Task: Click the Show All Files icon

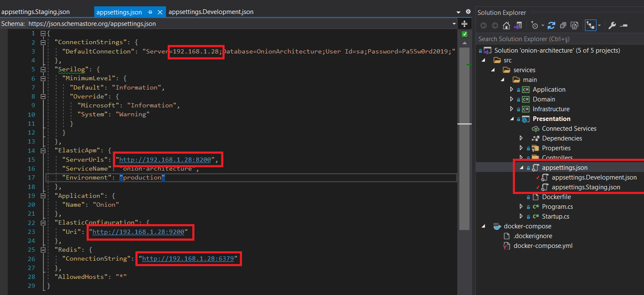Action: pos(574,25)
